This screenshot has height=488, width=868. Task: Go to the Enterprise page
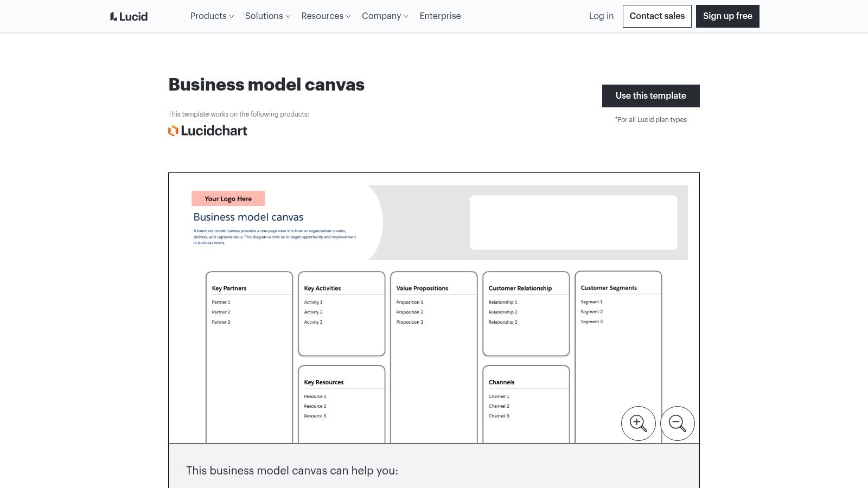pos(440,16)
